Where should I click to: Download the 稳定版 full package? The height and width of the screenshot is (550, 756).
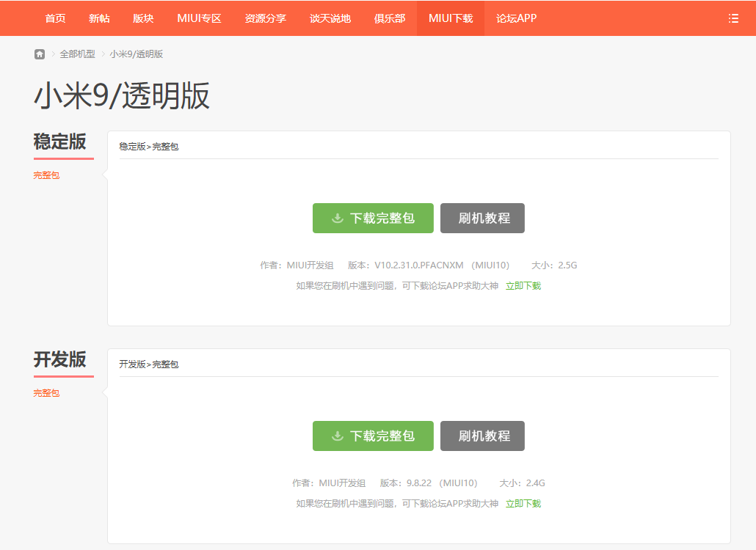point(373,219)
